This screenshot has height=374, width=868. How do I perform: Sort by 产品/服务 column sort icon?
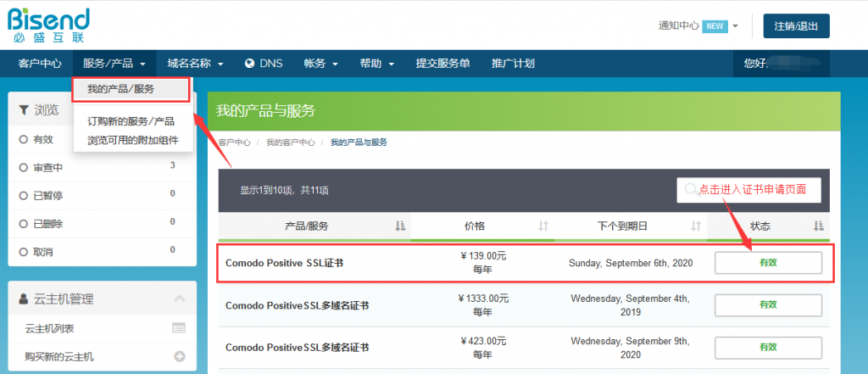click(x=400, y=226)
